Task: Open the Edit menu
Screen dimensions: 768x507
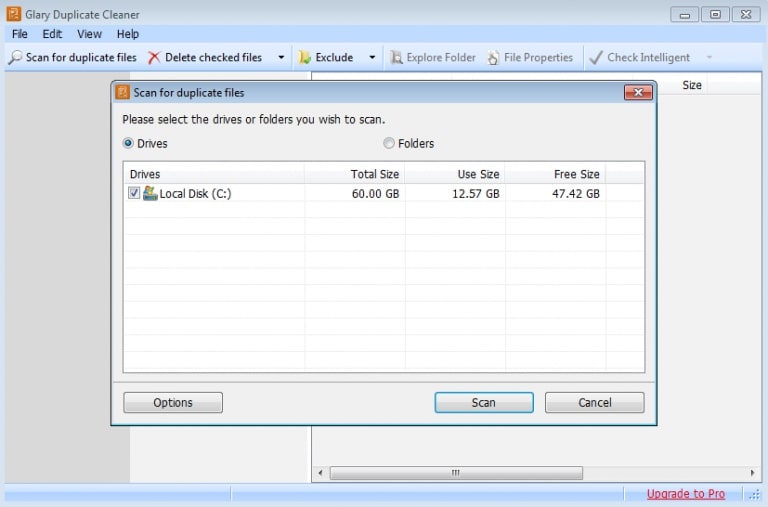Action: pyautogui.click(x=52, y=34)
